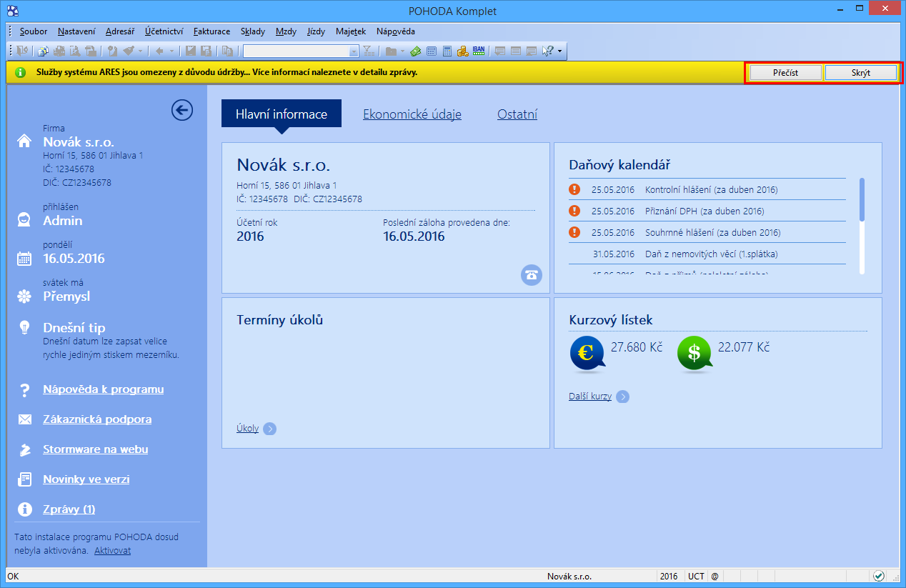Open the Úkoly link
Image resolution: width=906 pixels, height=588 pixels.
pos(247,429)
